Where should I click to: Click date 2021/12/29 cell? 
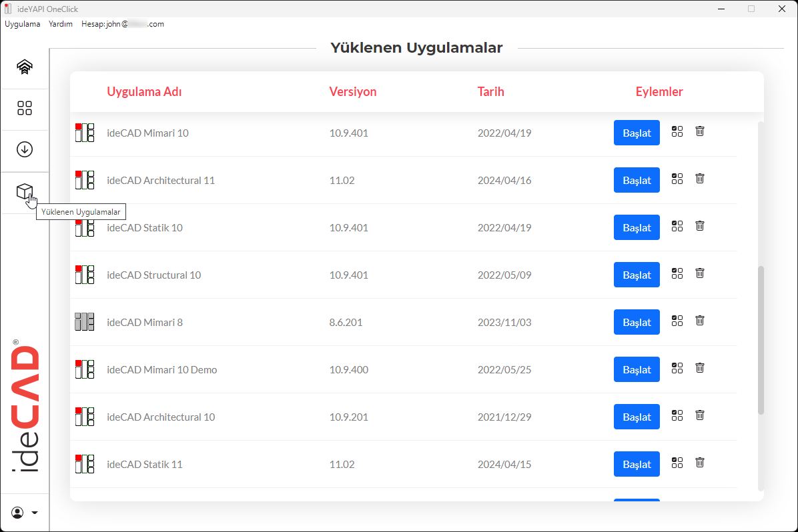click(504, 417)
